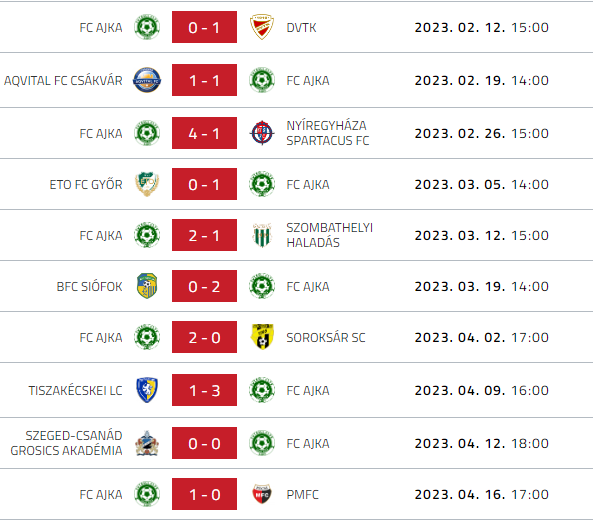593x520 pixels.
Task: Click the Soroksár SC crest
Action: pos(262,337)
